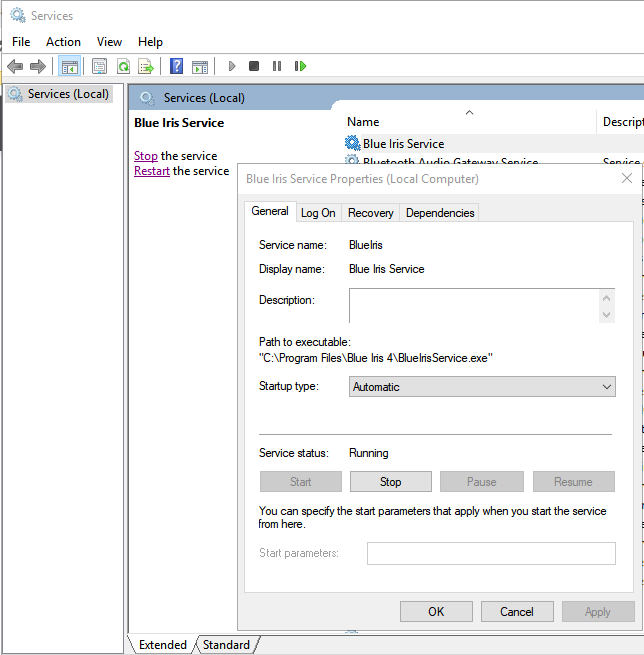Click the Services gear icon in title bar

18,15
